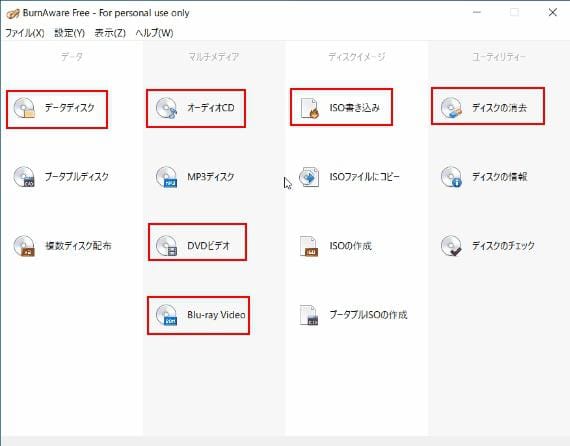This screenshot has height=446, width=570.
Task: Run ディスクのチェック checkmark disc icon
Action: tap(451, 246)
